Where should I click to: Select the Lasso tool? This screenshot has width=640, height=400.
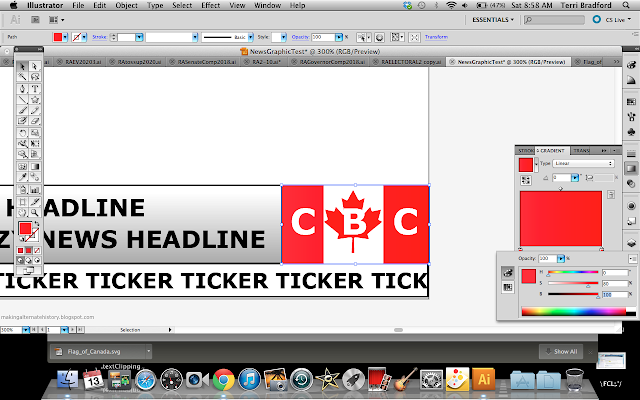pyautogui.click(x=35, y=77)
